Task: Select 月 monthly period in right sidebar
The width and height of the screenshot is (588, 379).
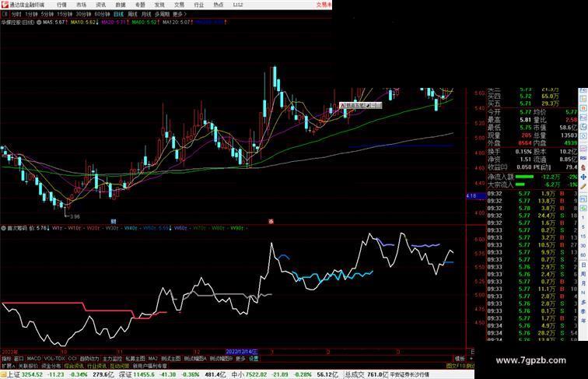Action: click(583, 283)
